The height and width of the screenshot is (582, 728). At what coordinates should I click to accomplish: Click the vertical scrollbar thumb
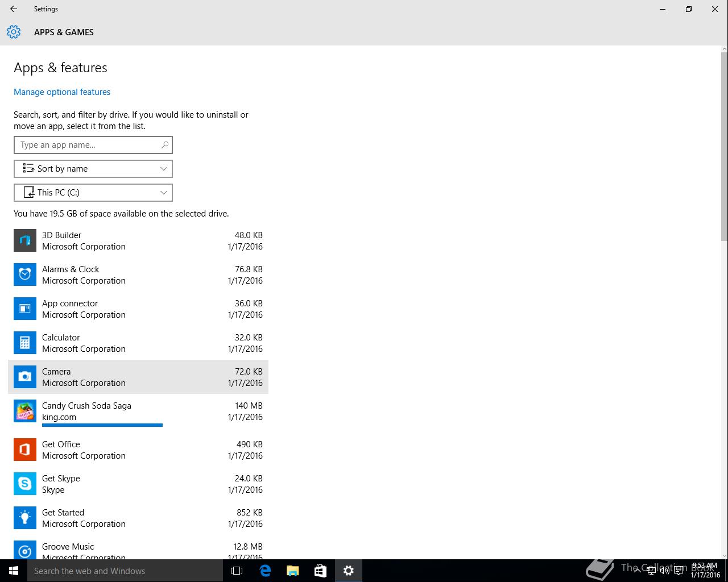[724, 146]
